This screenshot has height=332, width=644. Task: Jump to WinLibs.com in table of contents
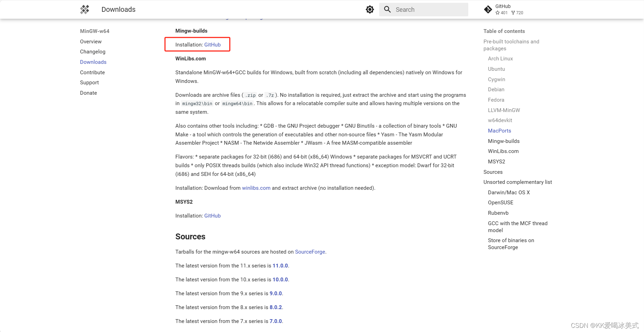(x=503, y=151)
